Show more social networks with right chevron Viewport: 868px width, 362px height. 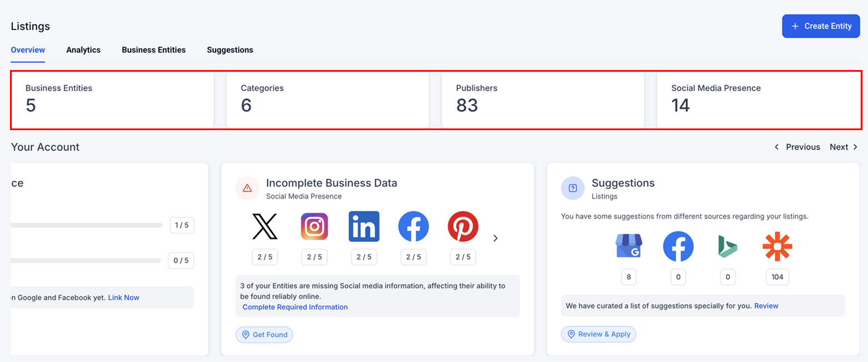pos(495,239)
